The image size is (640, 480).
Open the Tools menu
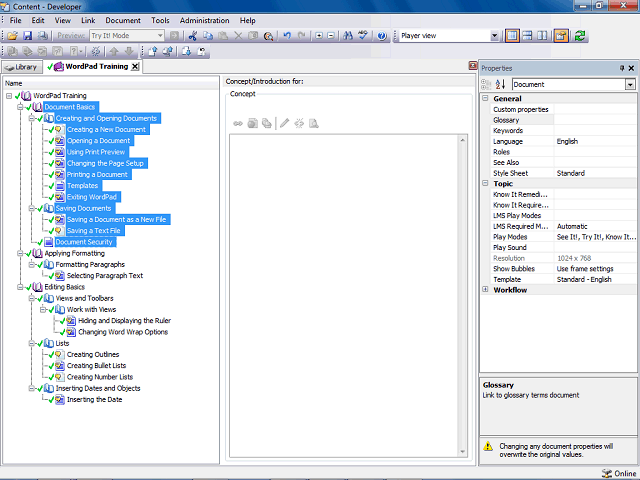pos(160,20)
